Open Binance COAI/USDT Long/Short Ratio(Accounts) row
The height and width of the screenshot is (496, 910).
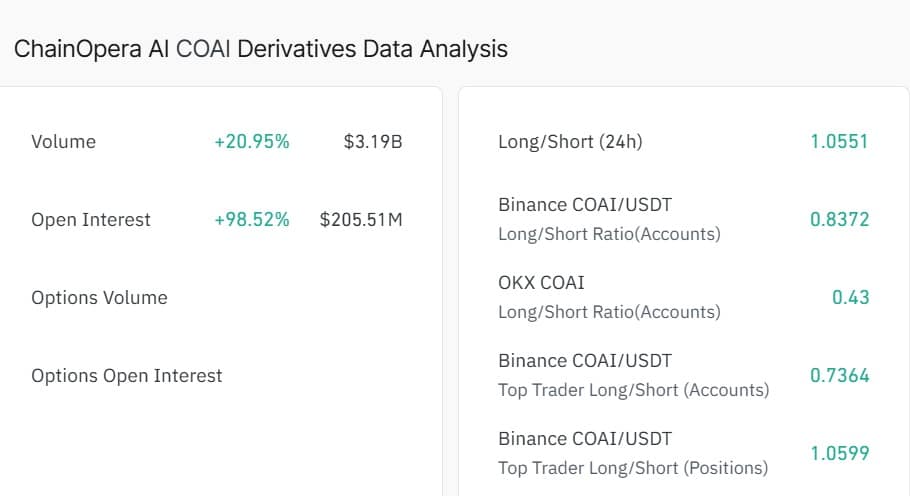coord(608,219)
